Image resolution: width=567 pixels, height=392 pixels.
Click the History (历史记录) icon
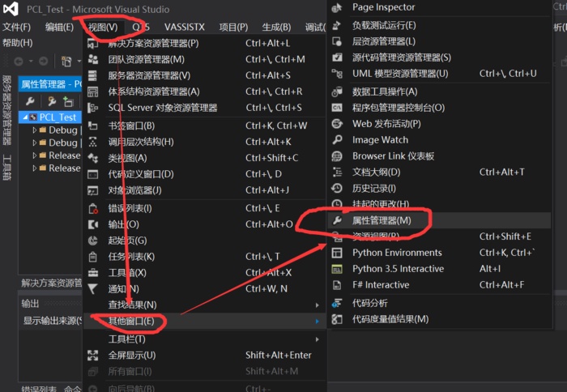click(x=337, y=189)
